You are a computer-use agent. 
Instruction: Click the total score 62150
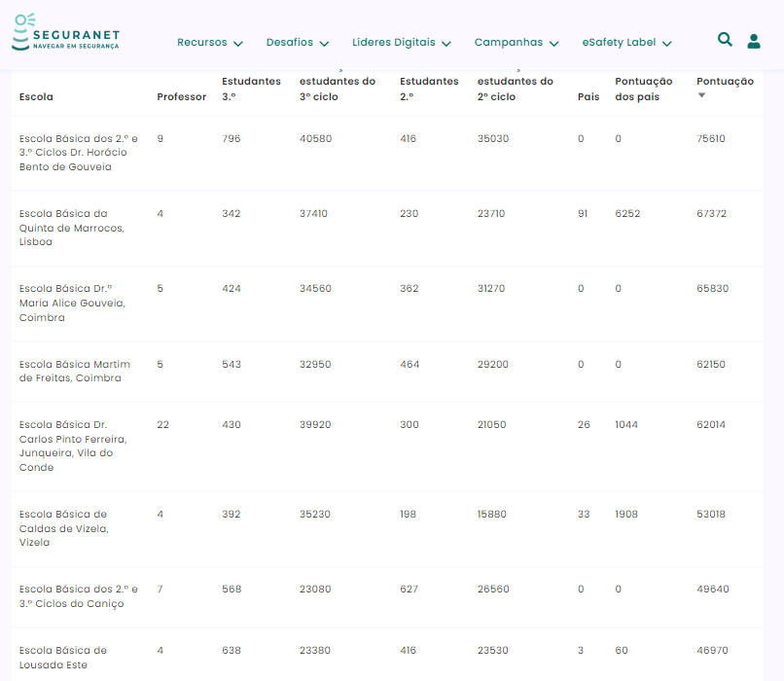[710, 364]
